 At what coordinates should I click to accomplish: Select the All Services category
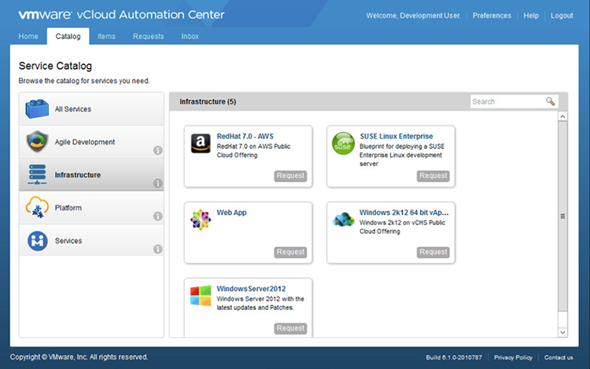(91, 109)
